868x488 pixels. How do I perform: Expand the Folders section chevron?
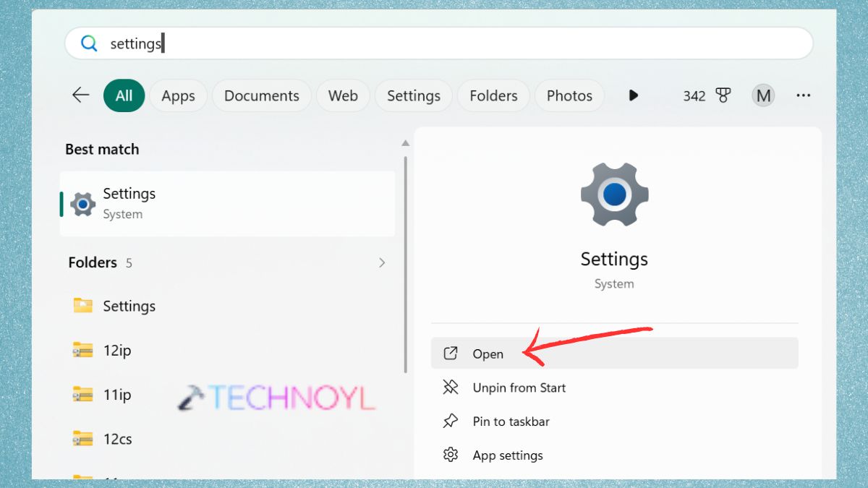click(x=382, y=262)
